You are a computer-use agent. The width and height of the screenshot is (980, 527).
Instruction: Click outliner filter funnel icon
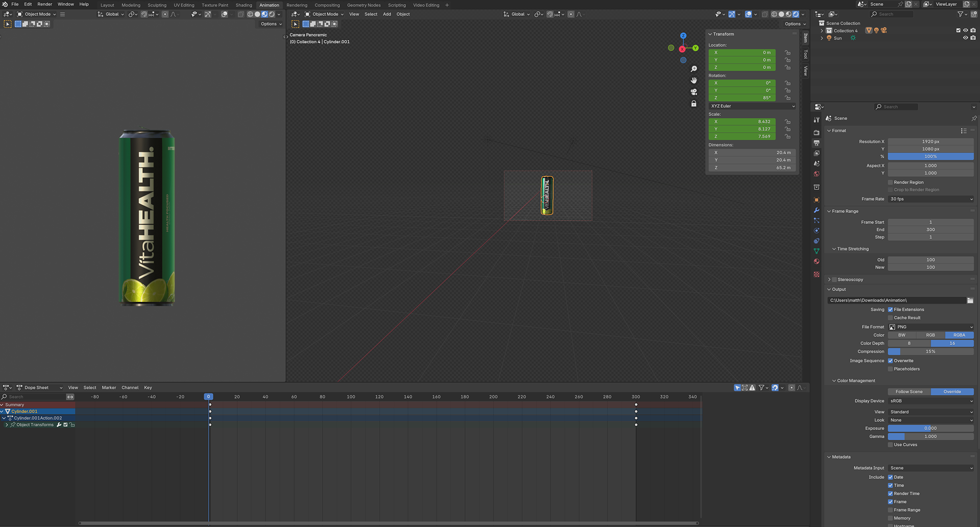click(960, 14)
